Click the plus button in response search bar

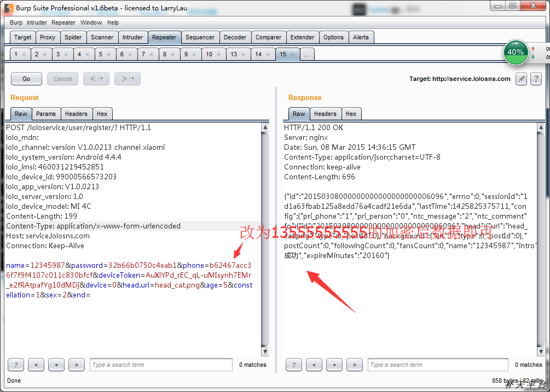(x=334, y=365)
